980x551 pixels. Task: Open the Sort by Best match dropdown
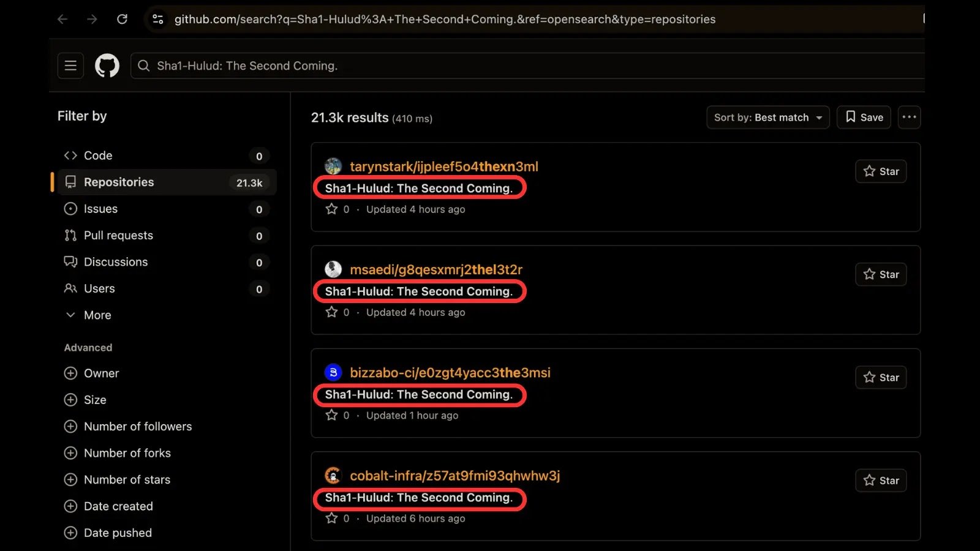[x=767, y=117]
